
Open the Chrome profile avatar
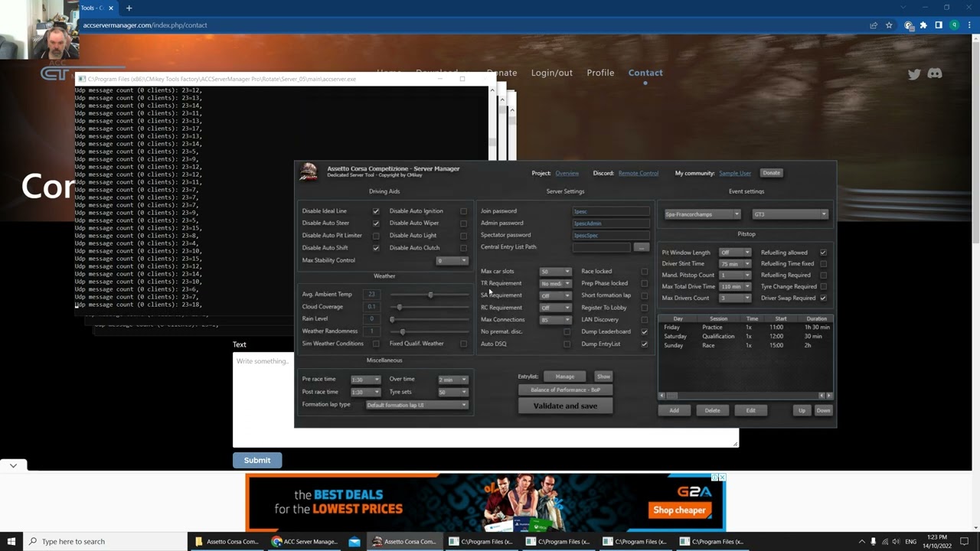pos(955,25)
